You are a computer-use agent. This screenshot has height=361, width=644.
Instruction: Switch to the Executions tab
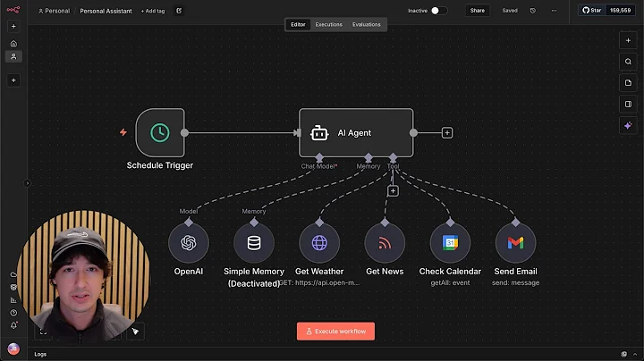click(328, 25)
